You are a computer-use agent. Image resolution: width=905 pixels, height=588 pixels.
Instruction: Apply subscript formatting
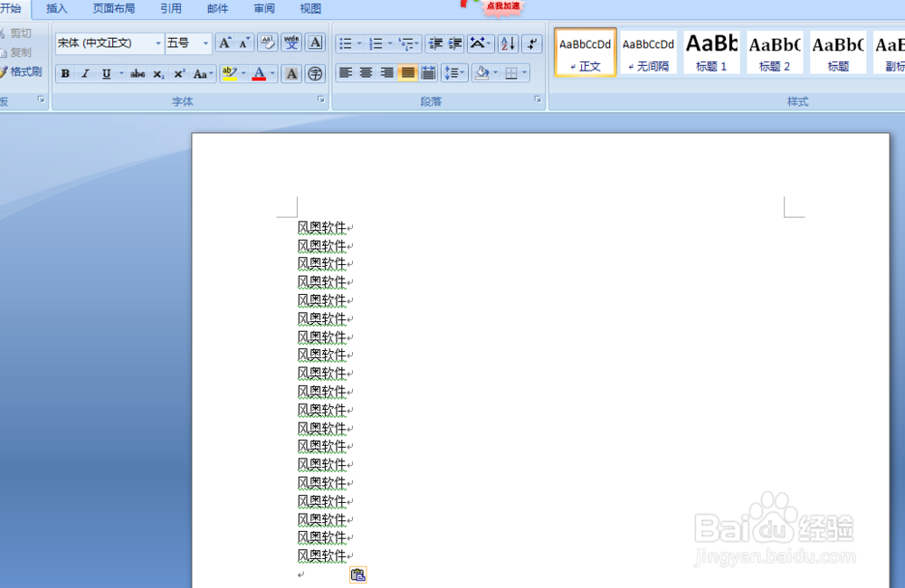coord(158,74)
